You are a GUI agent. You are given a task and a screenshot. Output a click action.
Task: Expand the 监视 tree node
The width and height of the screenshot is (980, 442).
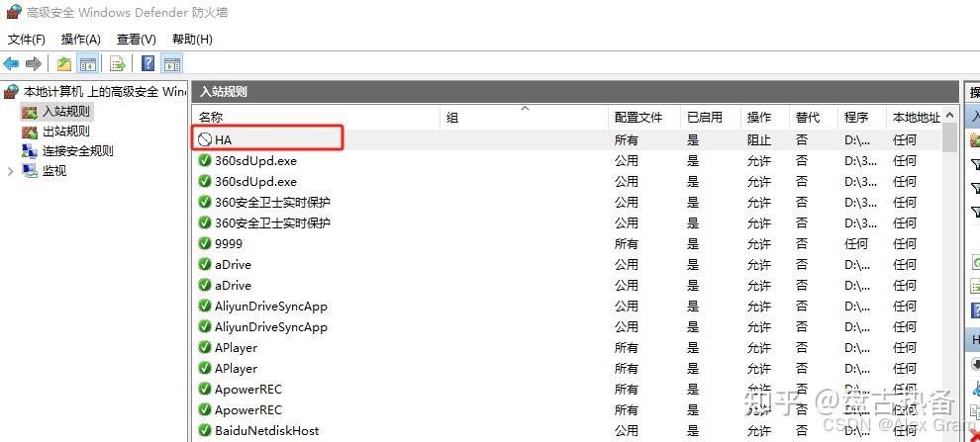[11, 171]
